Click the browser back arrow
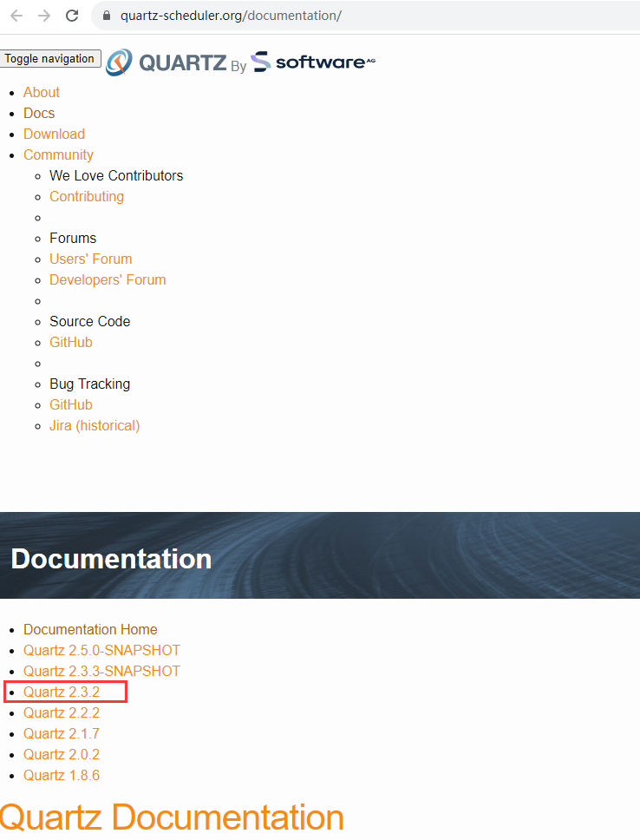Screen dimensions: 640x840 (x=16, y=16)
